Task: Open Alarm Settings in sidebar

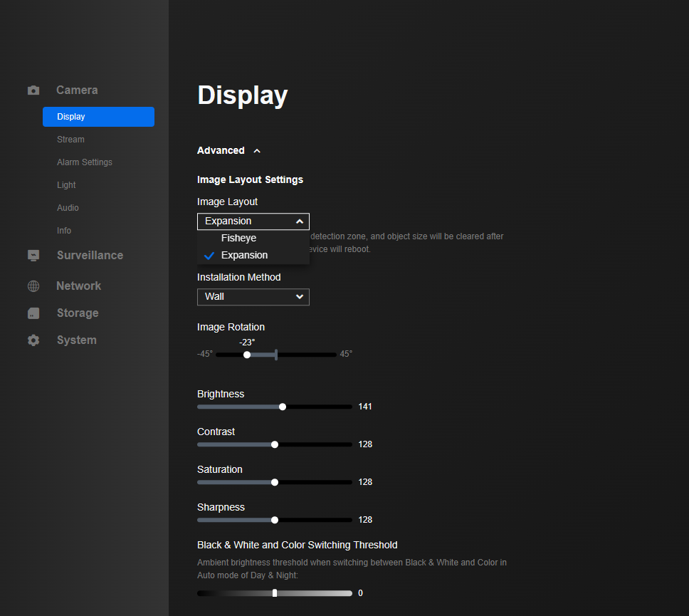Action: pyautogui.click(x=85, y=162)
